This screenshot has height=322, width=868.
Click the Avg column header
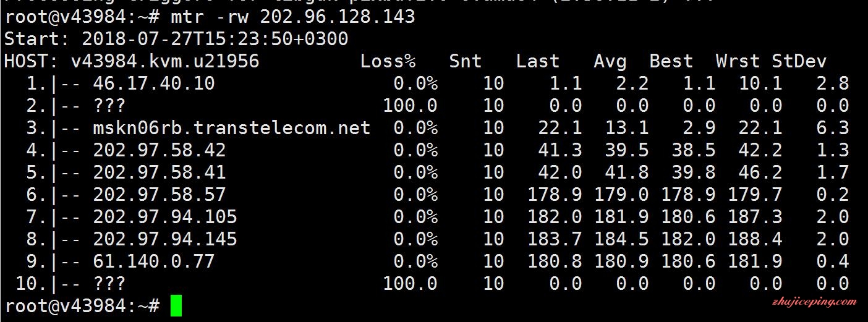click(610, 62)
